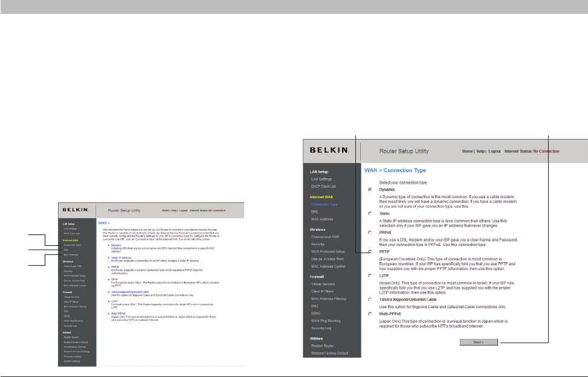Screen dimensions: 588x377
Task: Open Wi-Fi Protected Setup in Connection Type page sidebar
Action: [328, 252]
